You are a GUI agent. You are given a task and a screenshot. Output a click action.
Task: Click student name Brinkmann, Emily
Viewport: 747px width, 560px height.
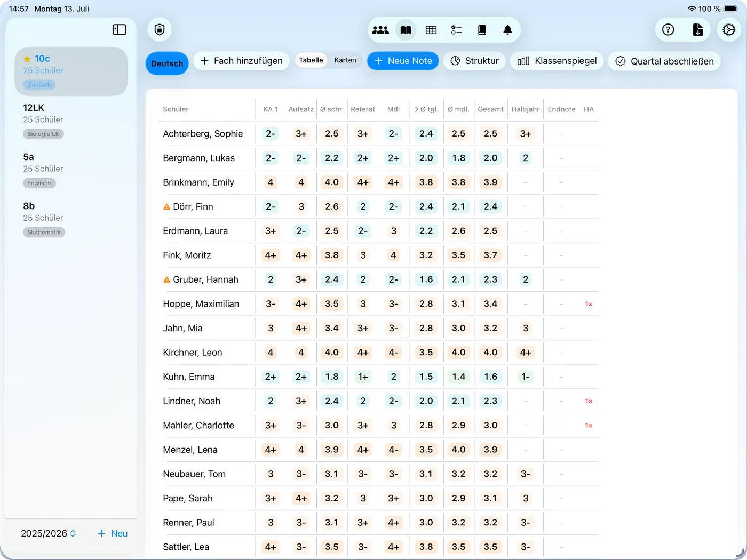[x=198, y=182]
